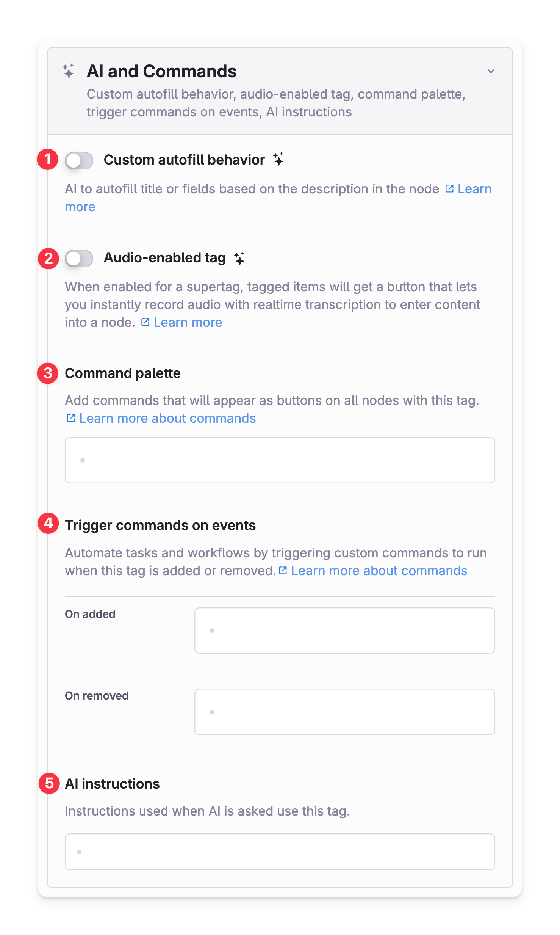The width and height of the screenshot is (560, 935).
Task: Click external link icon in Audio-enabled tag description
Action: [x=145, y=322]
